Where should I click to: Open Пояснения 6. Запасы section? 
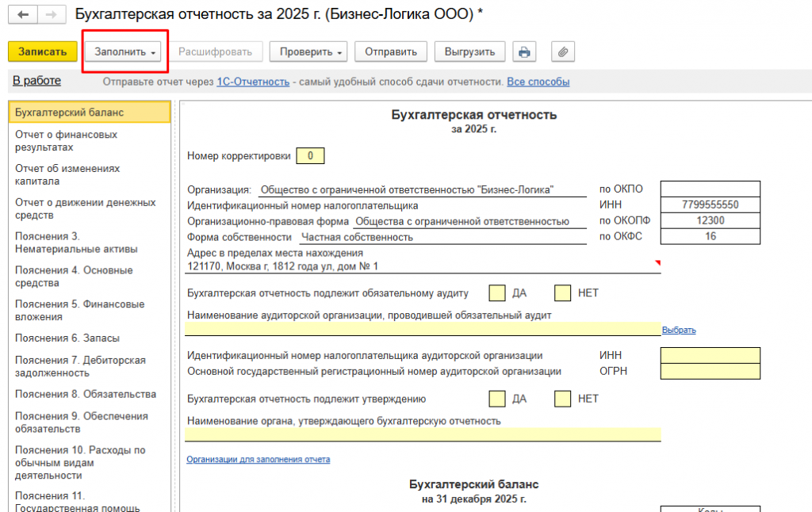coord(90,338)
